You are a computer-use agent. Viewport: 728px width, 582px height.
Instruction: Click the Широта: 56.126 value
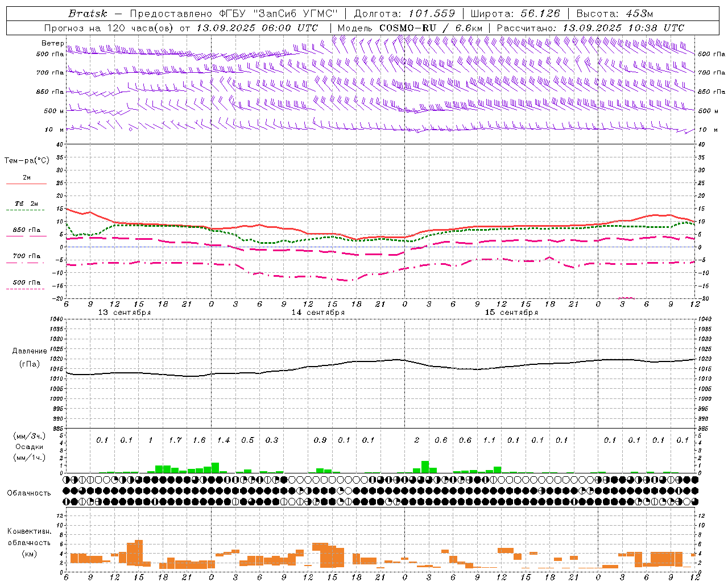(x=516, y=14)
